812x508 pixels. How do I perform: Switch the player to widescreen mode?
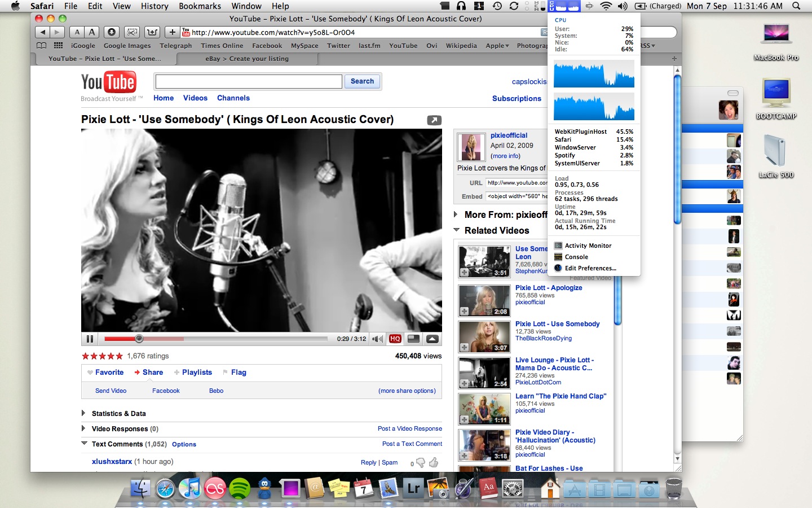(413, 339)
